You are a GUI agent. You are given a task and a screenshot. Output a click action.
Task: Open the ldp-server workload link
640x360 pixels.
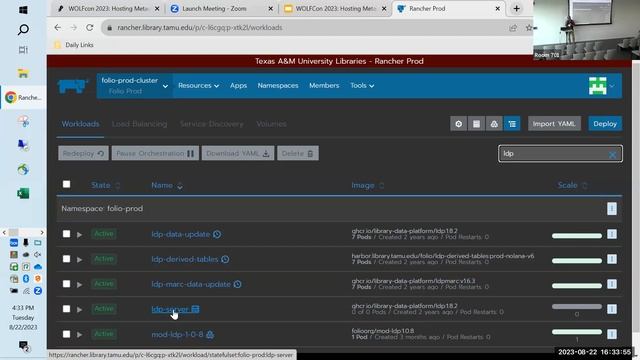coord(170,309)
